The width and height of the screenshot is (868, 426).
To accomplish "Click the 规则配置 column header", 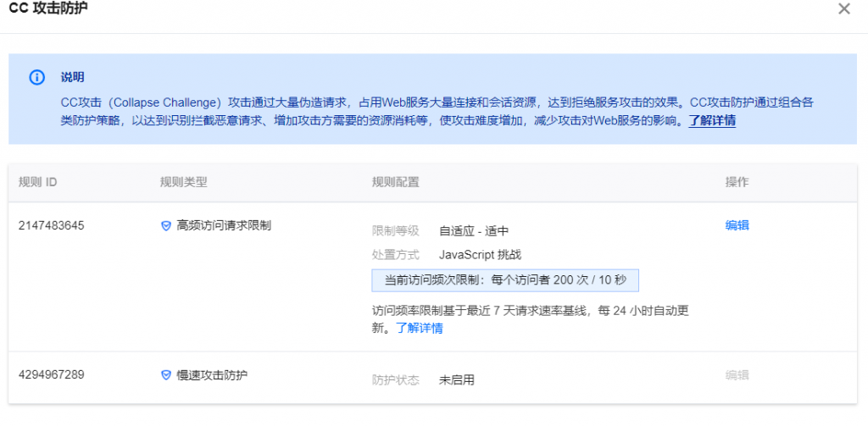I will click(395, 182).
